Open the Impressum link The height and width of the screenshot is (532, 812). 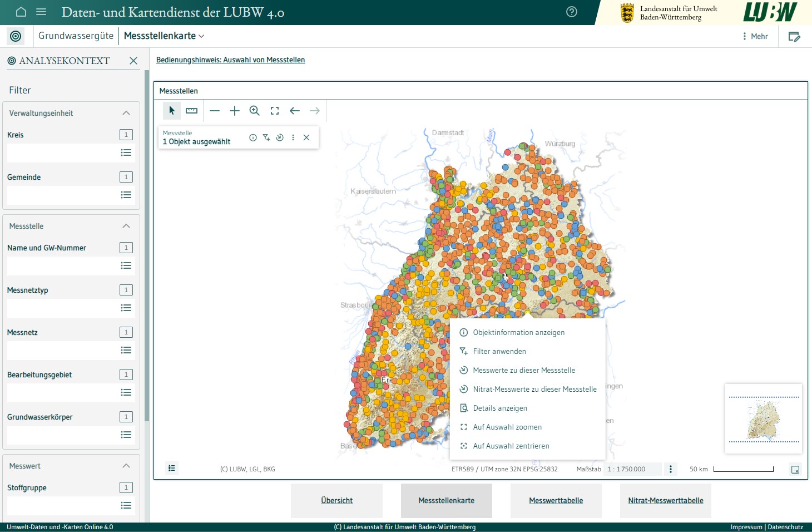tap(746, 527)
